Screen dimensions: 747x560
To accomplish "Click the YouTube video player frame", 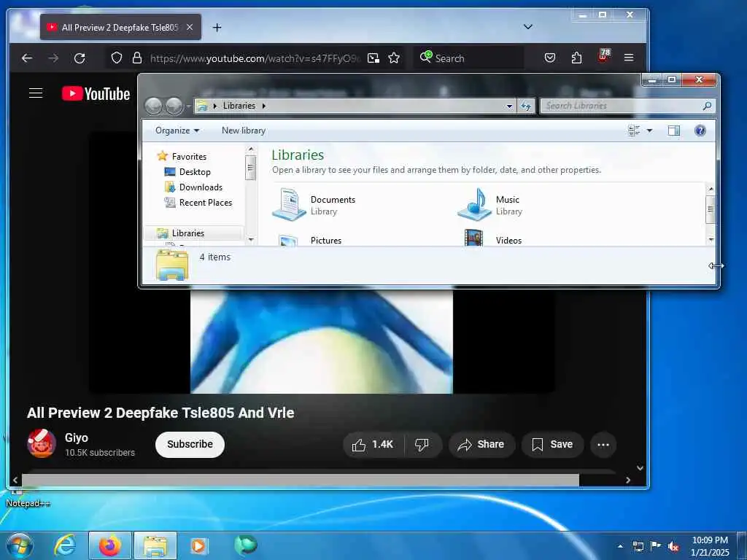I will coord(322,341).
